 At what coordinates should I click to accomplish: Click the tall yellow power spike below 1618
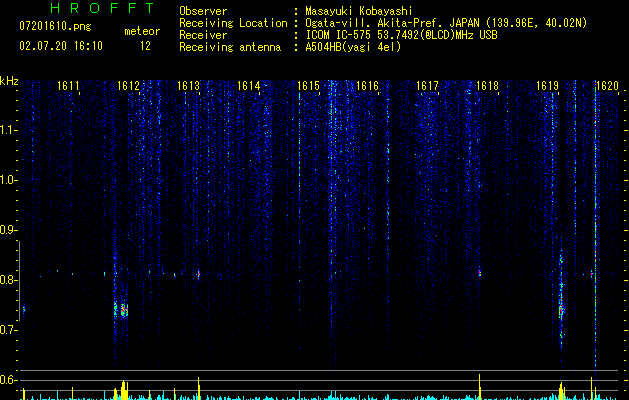coord(480,387)
